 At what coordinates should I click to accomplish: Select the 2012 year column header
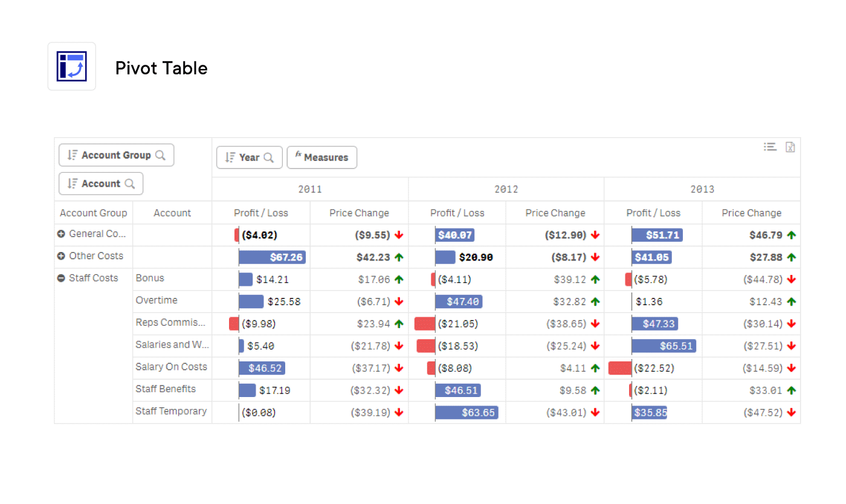click(x=506, y=189)
